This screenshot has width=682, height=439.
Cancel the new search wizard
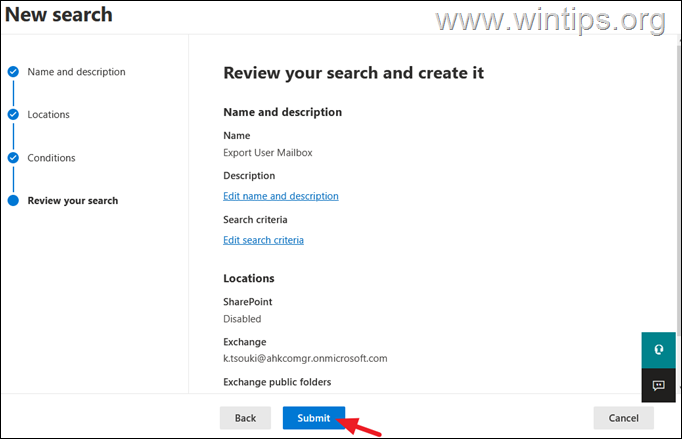(623, 418)
